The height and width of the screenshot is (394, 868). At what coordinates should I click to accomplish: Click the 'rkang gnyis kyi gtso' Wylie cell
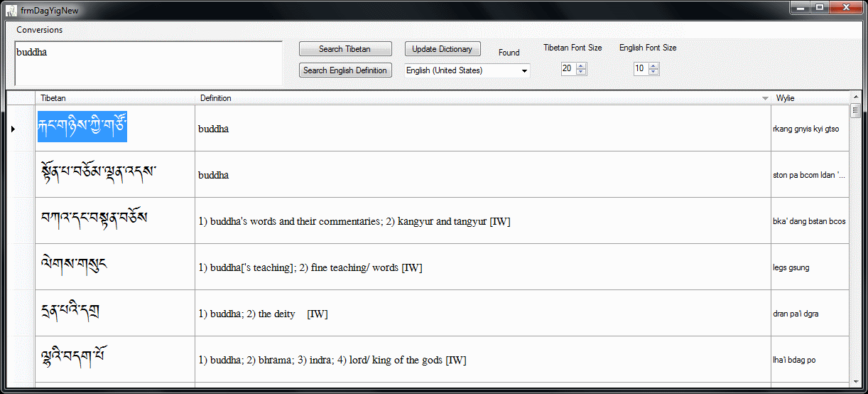coord(810,128)
